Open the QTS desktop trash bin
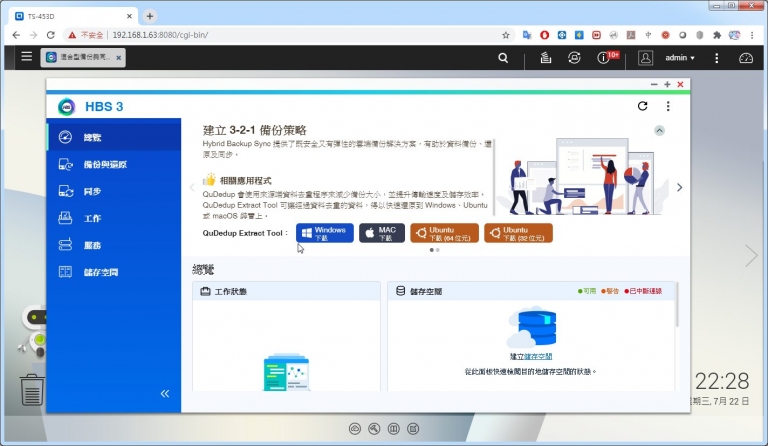Image resolution: width=768 pixels, height=446 pixels. [32, 390]
